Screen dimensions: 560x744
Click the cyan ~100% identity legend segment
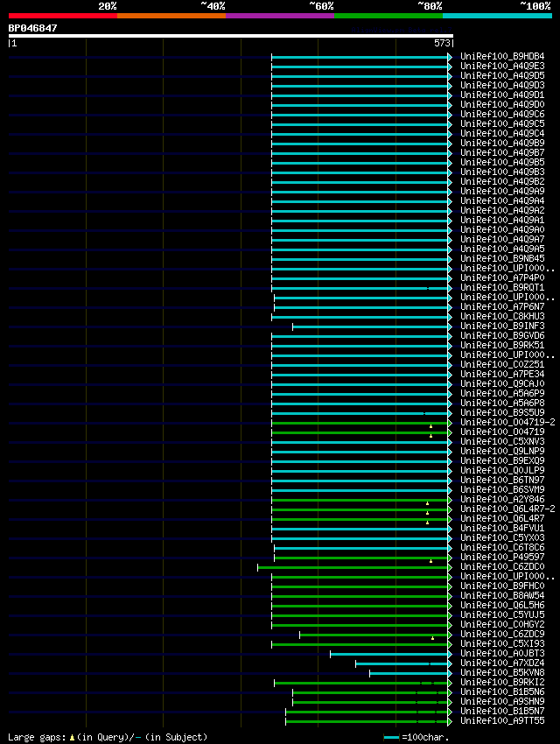[x=497, y=16]
